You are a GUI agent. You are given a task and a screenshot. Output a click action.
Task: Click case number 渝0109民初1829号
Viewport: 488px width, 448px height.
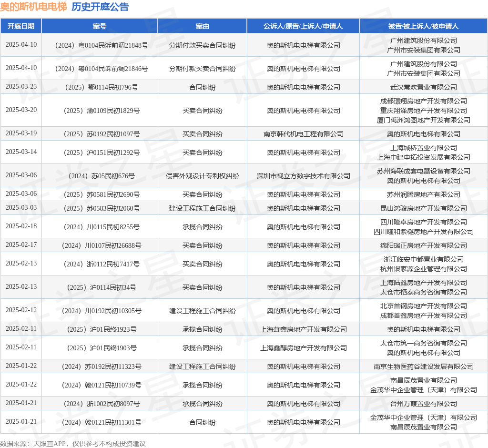[x=102, y=111]
